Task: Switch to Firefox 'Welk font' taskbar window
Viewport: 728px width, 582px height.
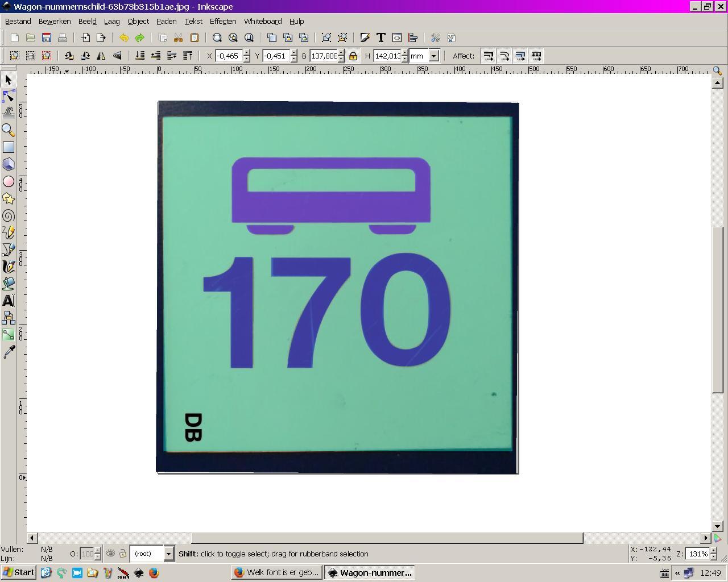Action: [x=278, y=572]
